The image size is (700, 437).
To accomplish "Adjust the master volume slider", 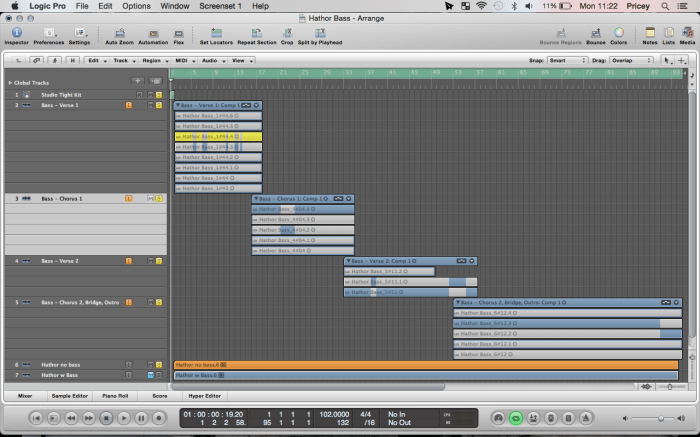I will tap(660, 417).
